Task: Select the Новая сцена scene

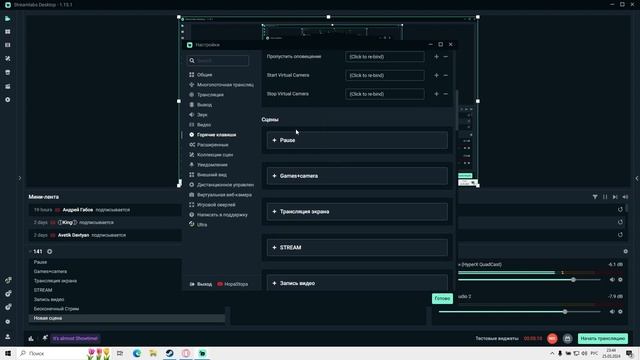Action: [127, 318]
